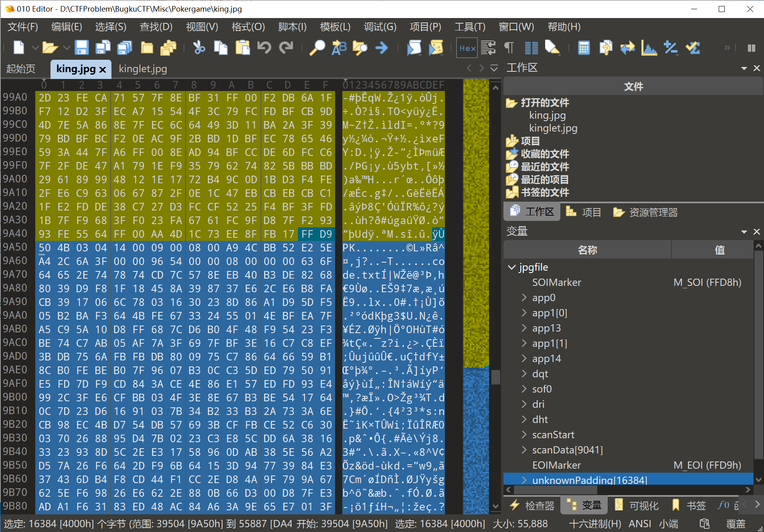This screenshot has height=532, width=764.
Task: Click the Run Script icon
Action: coord(414,48)
